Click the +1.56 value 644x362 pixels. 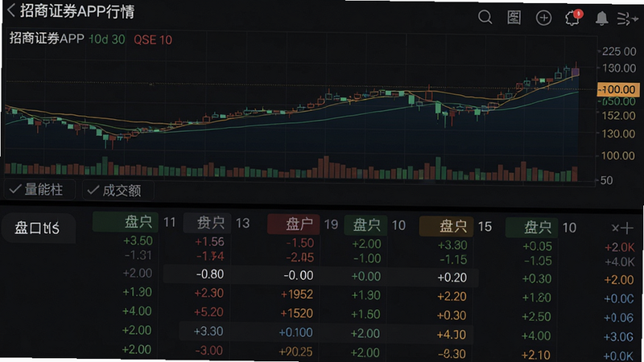pyautogui.click(x=209, y=242)
